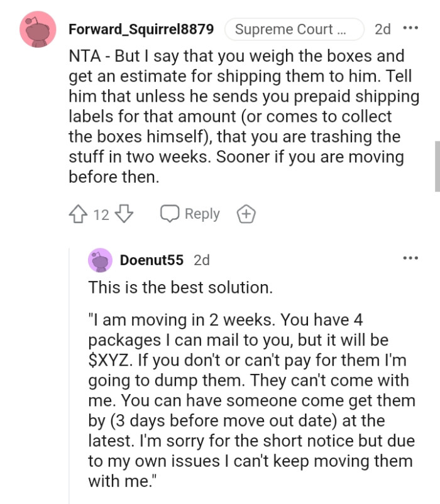
Task: Select the downvote arrow icon
Action: pos(124,214)
